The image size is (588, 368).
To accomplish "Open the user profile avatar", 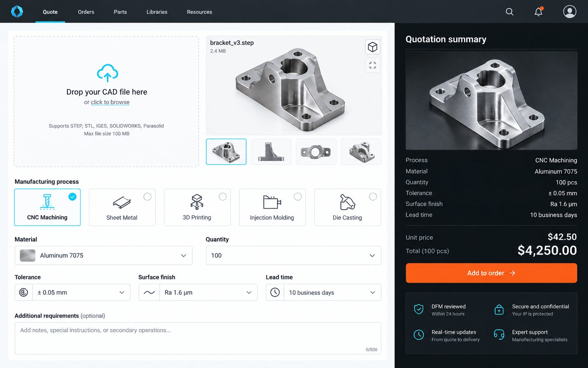I will [569, 11].
